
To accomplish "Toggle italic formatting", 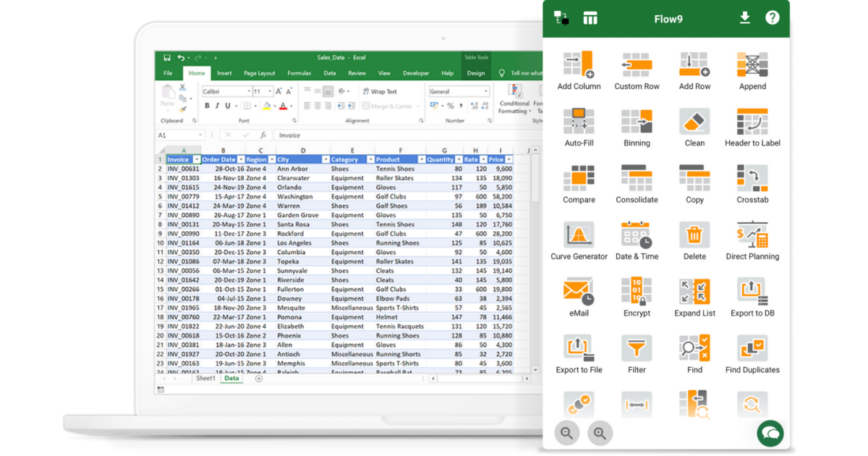I will (218, 106).
